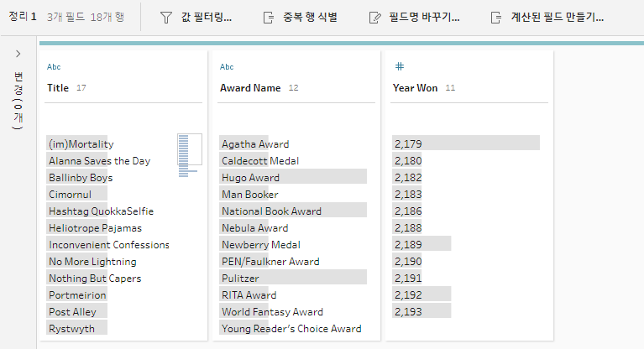Select the 2,180 year value
The height and width of the screenshot is (349, 644).
point(408,161)
